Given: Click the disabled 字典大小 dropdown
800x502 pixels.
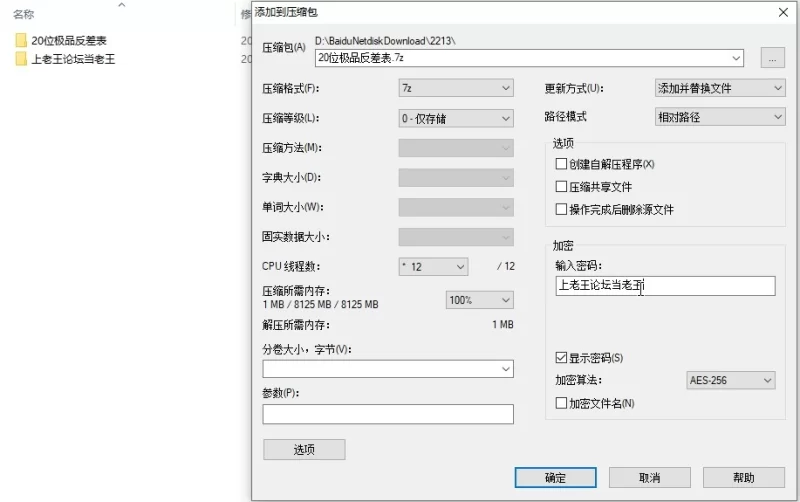Looking at the screenshot, I should pyautogui.click(x=456, y=178).
